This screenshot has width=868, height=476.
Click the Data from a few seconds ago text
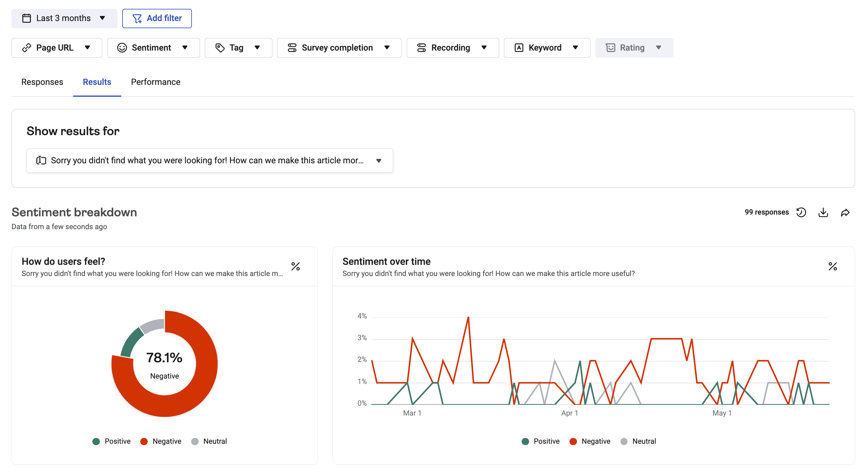(x=59, y=227)
